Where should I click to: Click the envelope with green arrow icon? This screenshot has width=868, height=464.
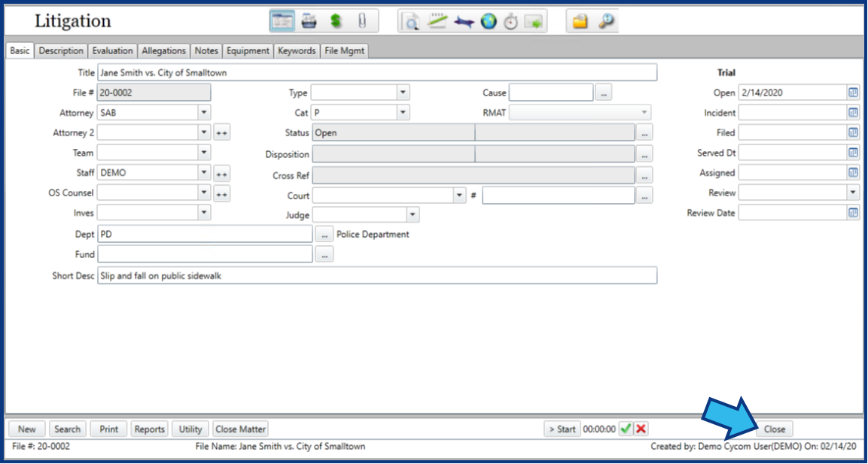coord(532,22)
